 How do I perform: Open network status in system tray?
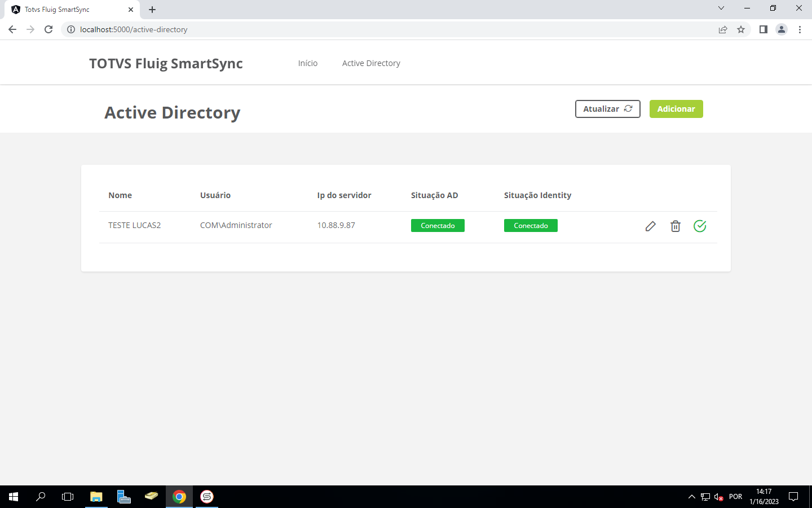pos(705,497)
